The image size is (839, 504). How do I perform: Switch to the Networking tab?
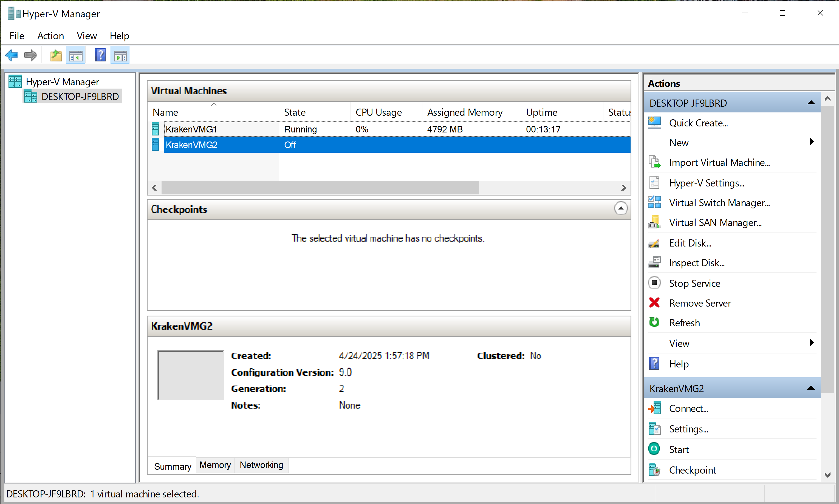tap(261, 465)
